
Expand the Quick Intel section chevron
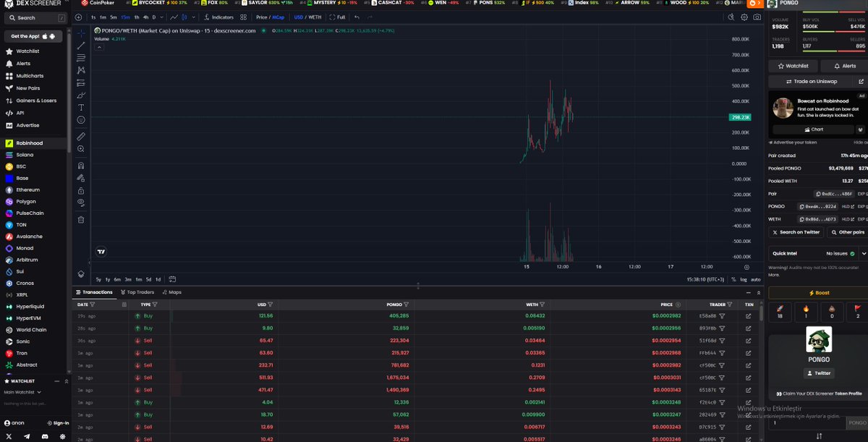pos(864,254)
